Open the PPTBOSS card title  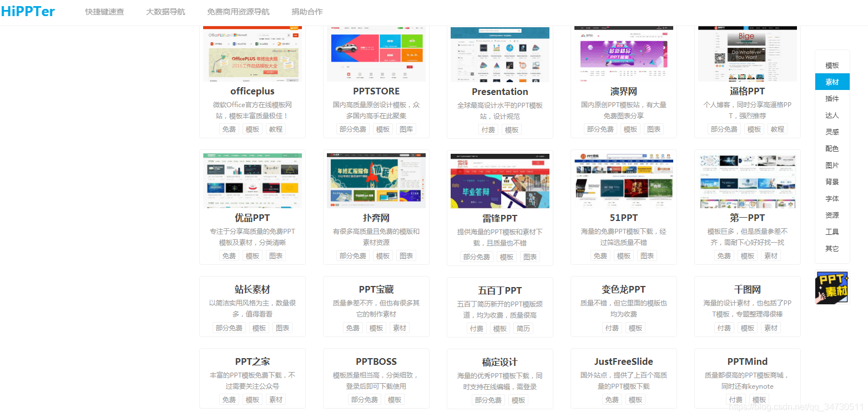[x=376, y=361]
